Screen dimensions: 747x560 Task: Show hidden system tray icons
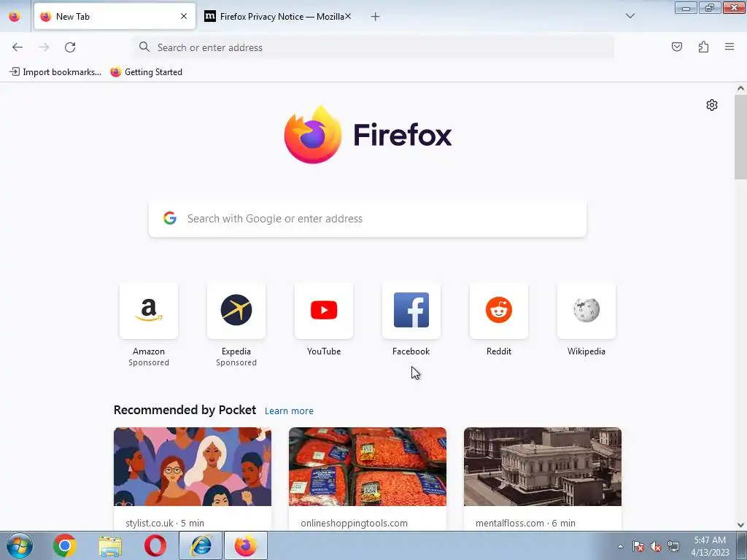[x=620, y=546]
